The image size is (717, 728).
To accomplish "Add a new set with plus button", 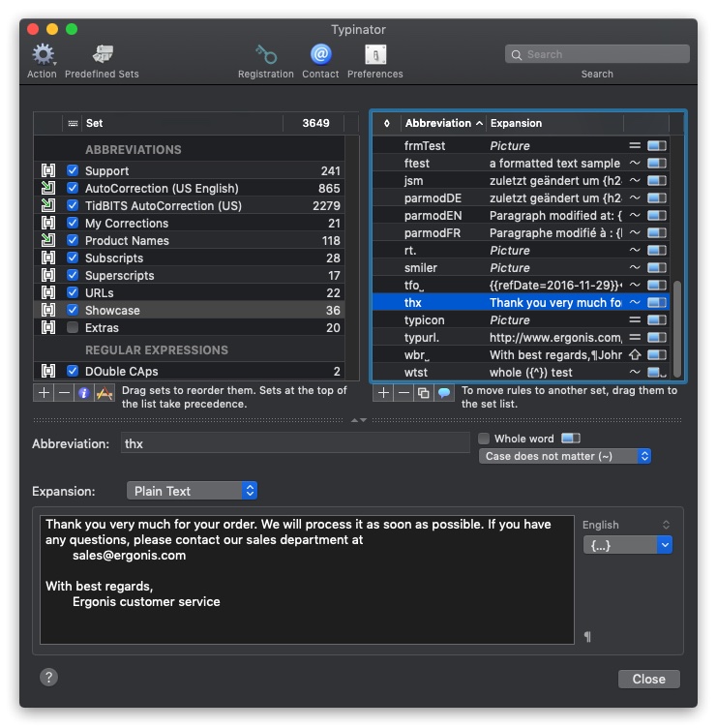I will [44, 392].
